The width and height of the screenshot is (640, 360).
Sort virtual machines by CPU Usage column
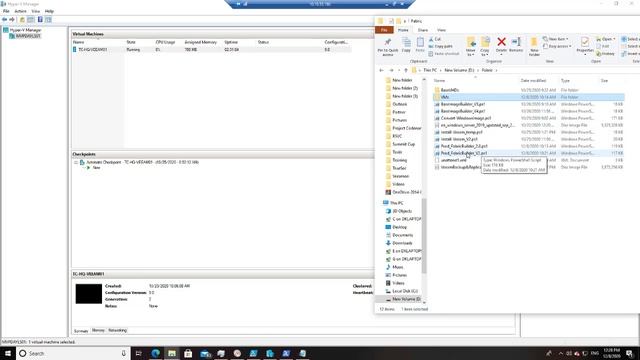[x=165, y=42]
